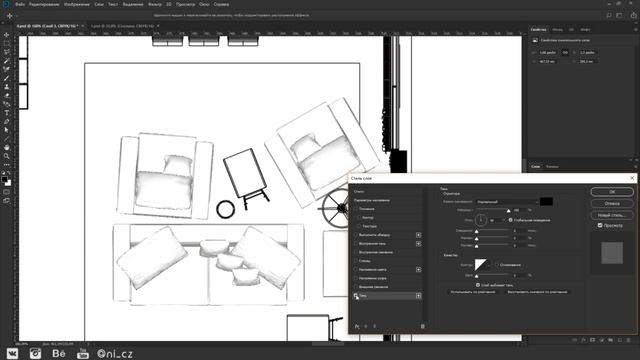The width and height of the screenshot is (640, 360).
Task: Confirm Layer Style with OK button
Action: tap(612, 192)
